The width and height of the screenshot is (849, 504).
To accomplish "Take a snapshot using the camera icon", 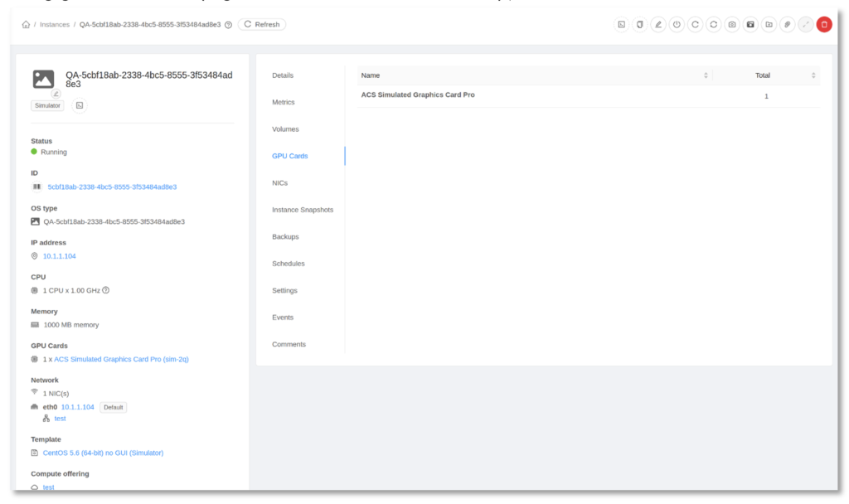I will [732, 25].
